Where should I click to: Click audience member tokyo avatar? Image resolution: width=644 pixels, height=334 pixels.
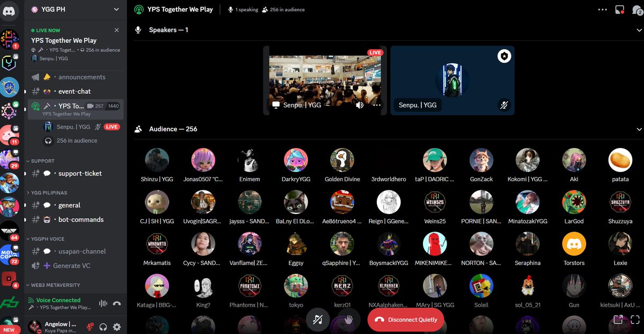(x=296, y=286)
